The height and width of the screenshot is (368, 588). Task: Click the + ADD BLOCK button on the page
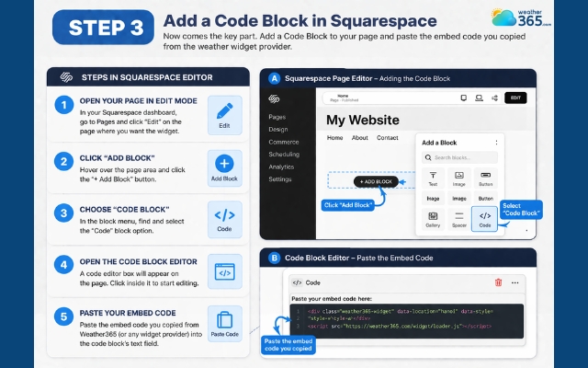(x=376, y=182)
